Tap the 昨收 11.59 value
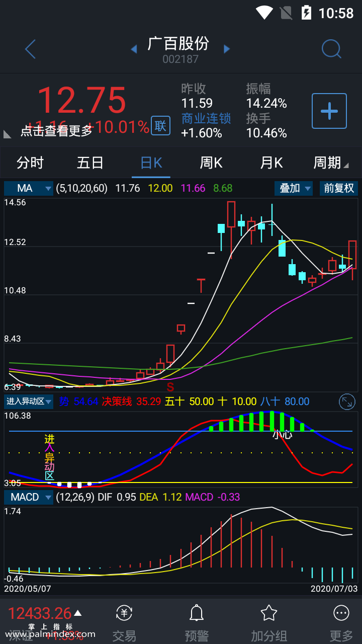This screenshot has height=644, width=362. (x=197, y=103)
